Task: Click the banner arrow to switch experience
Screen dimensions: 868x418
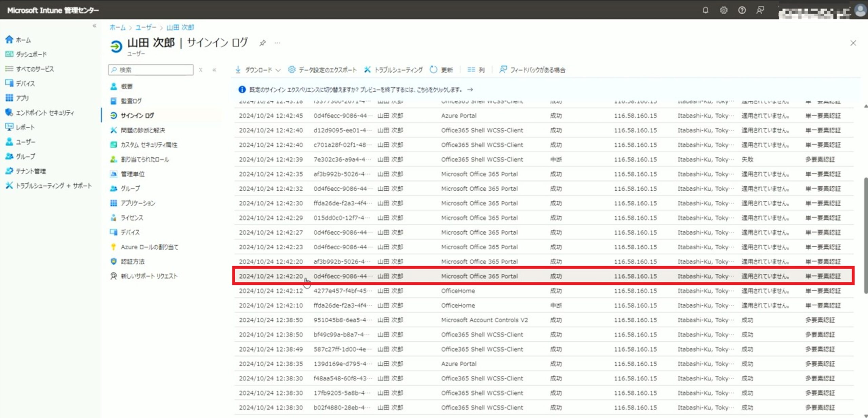Action: (x=470, y=90)
